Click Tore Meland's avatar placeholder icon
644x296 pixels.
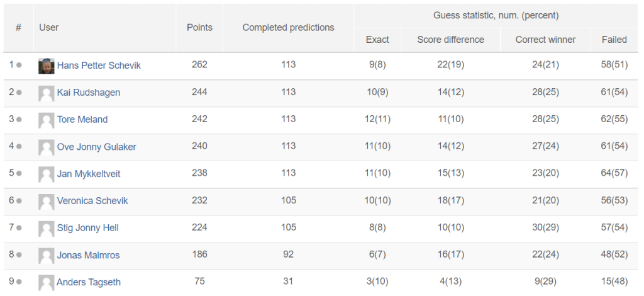tap(47, 120)
